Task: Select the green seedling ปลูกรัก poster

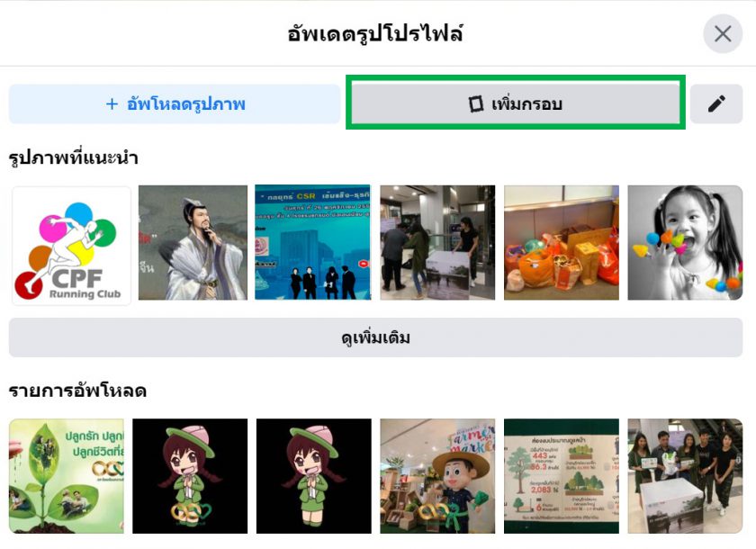Action: coord(66,476)
